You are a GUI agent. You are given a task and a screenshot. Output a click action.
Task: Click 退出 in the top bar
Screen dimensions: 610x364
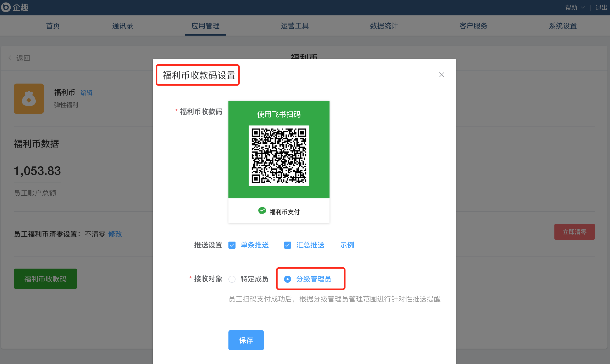(601, 8)
